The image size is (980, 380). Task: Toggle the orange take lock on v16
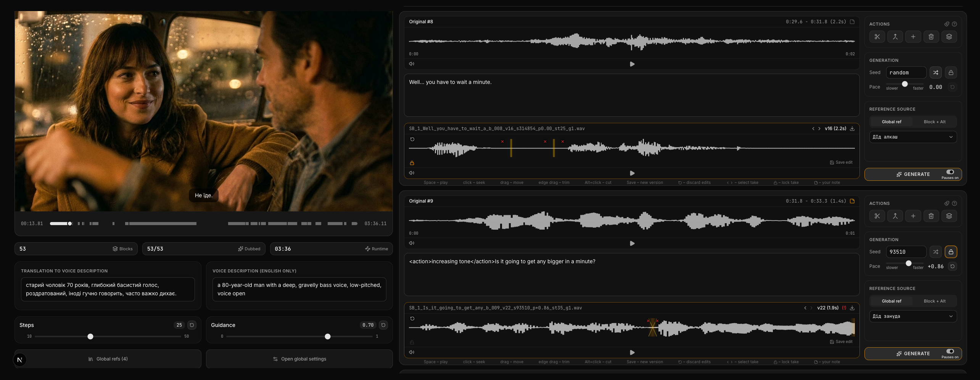click(412, 163)
